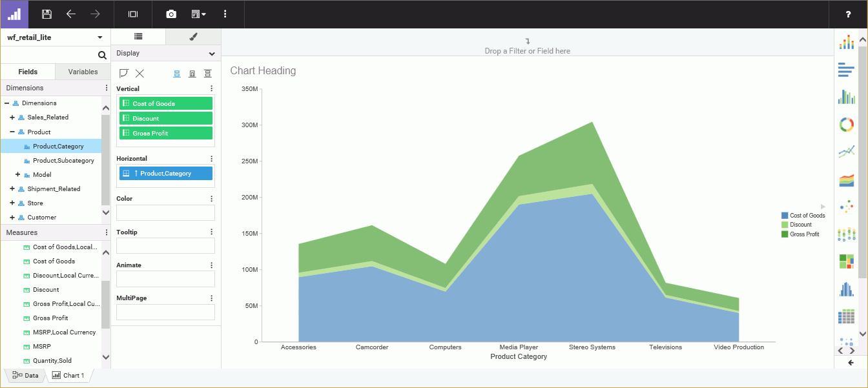Pick the horizontal bar chart type
The height and width of the screenshot is (388, 868).
(x=846, y=70)
